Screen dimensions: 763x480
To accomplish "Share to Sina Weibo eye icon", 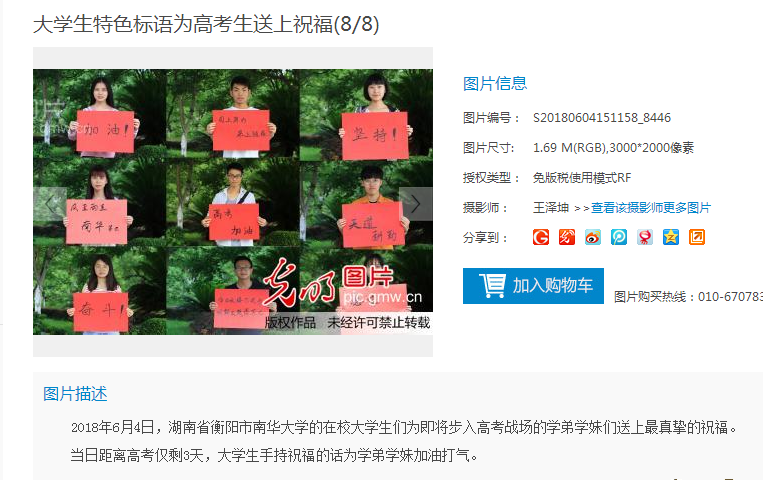I will tap(593, 237).
